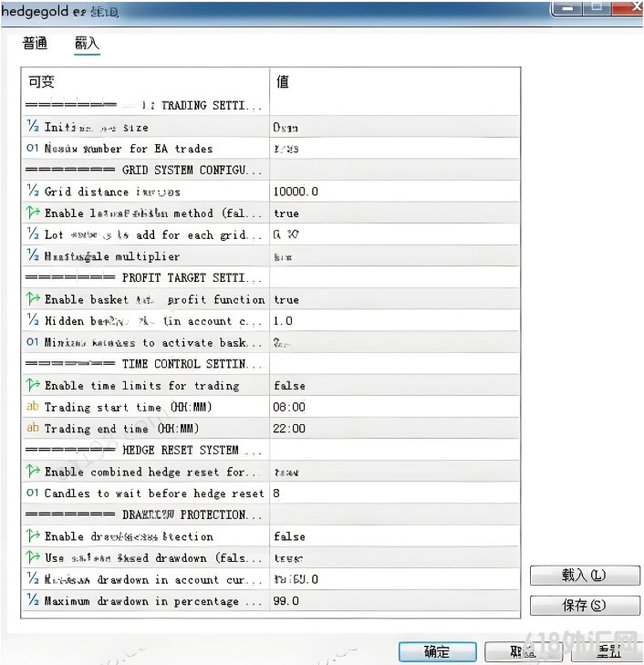Load settings with 载入 (L) button
The image size is (644, 665).
click(x=585, y=576)
